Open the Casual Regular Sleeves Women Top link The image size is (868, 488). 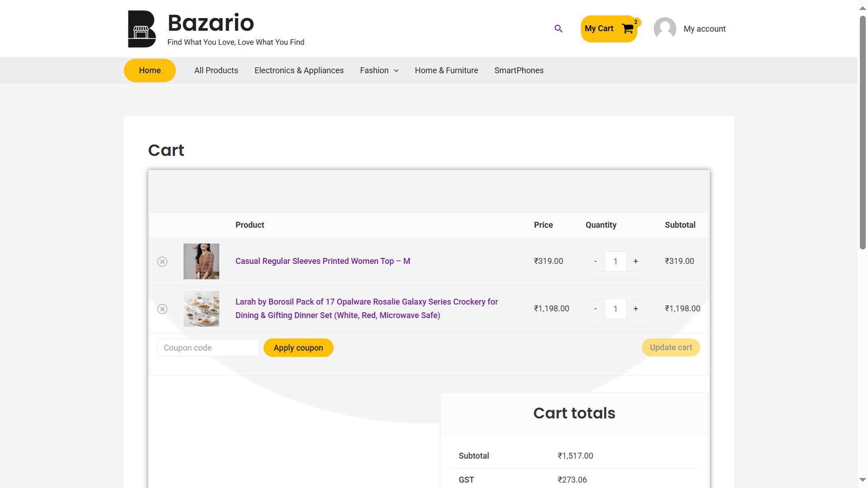tap(323, 261)
